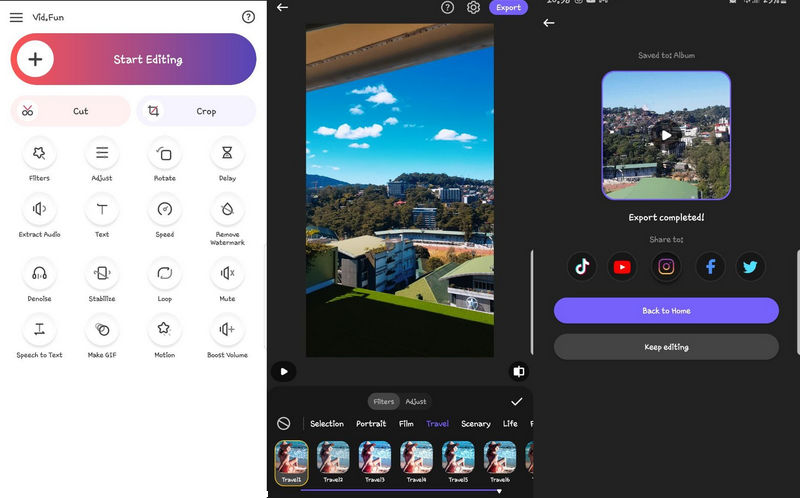
Task: Open editor settings gear
Action: tap(473, 7)
